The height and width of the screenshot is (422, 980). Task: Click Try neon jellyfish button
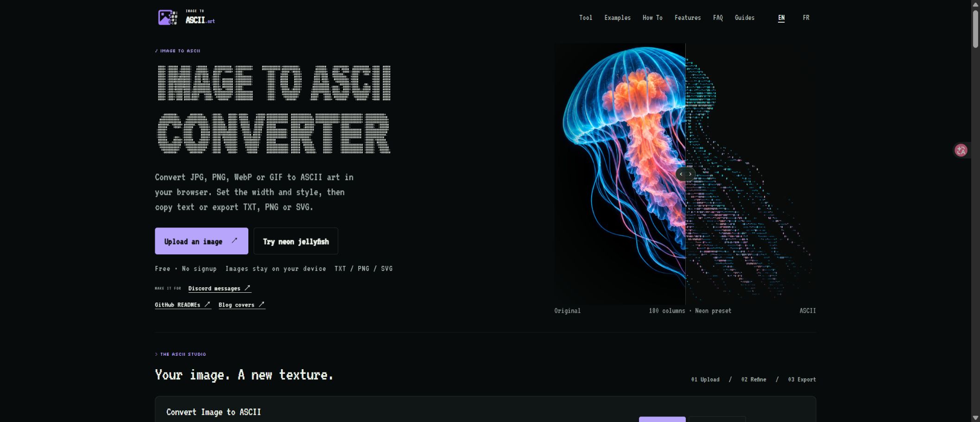[296, 241]
